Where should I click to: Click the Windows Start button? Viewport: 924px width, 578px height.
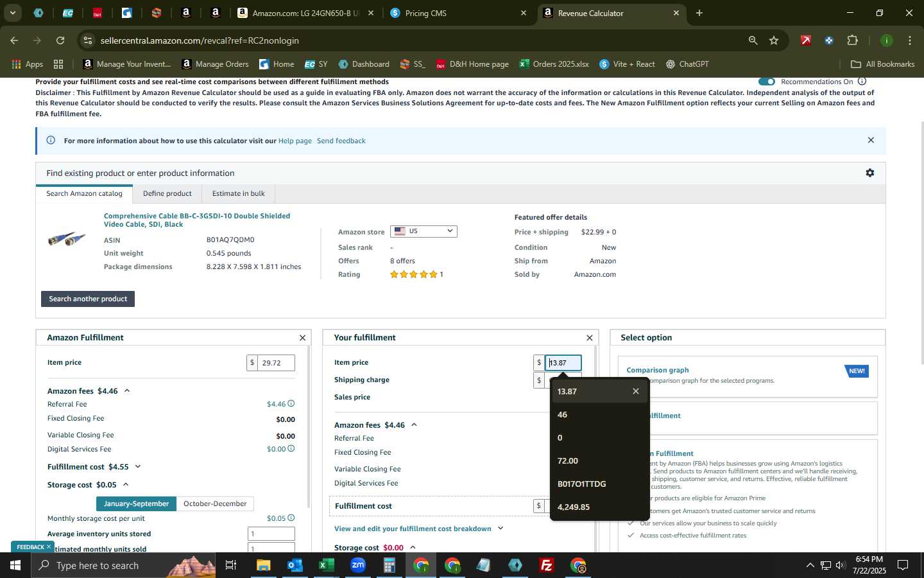pos(15,565)
